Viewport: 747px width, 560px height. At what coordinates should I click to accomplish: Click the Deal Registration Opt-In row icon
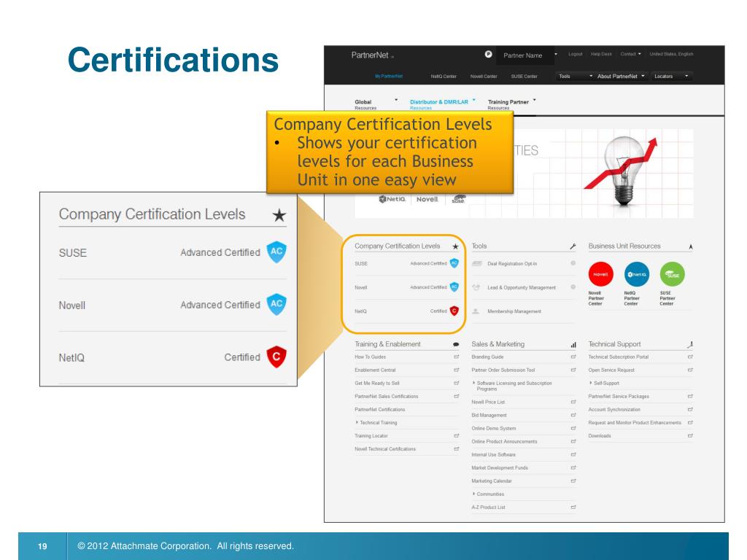pos(476,264)
